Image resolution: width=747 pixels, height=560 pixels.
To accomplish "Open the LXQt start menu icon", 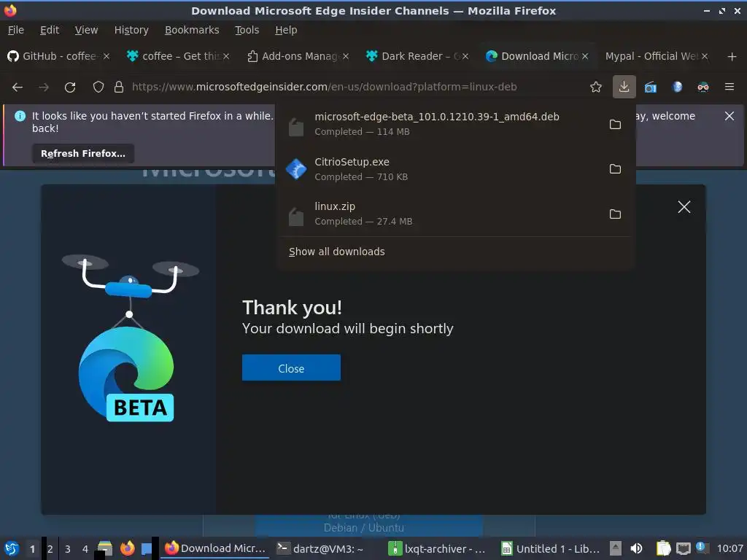I will click(12, 548).
